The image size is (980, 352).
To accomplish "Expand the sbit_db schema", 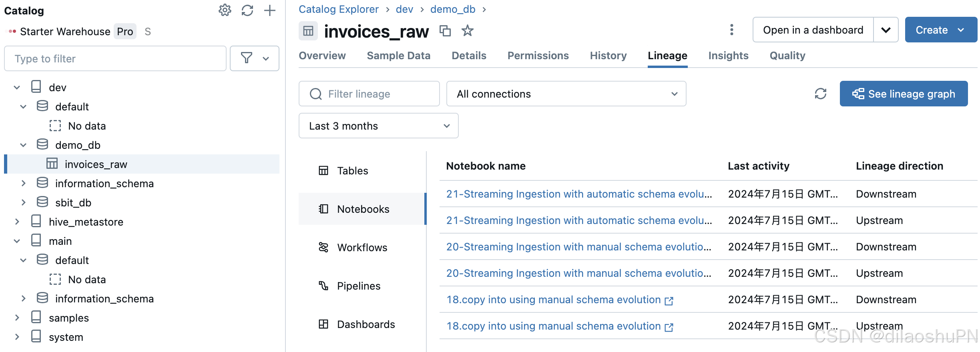I will pyautogui.click(x=23, y=202).
